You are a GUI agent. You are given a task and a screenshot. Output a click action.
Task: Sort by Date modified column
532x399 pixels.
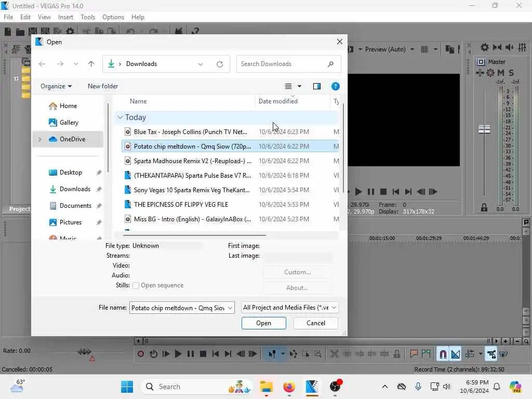coord(278,101)
